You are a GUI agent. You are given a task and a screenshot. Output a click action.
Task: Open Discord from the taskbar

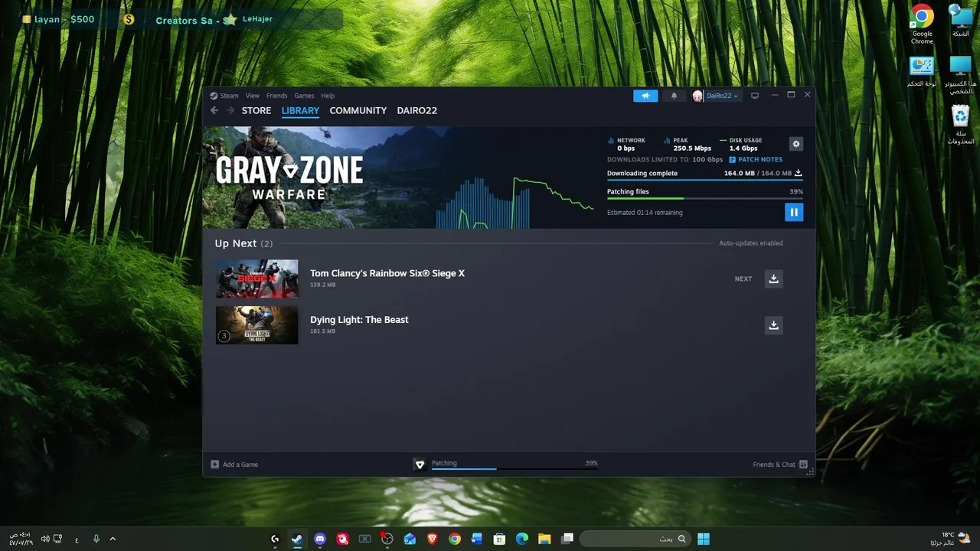[320, 539]
